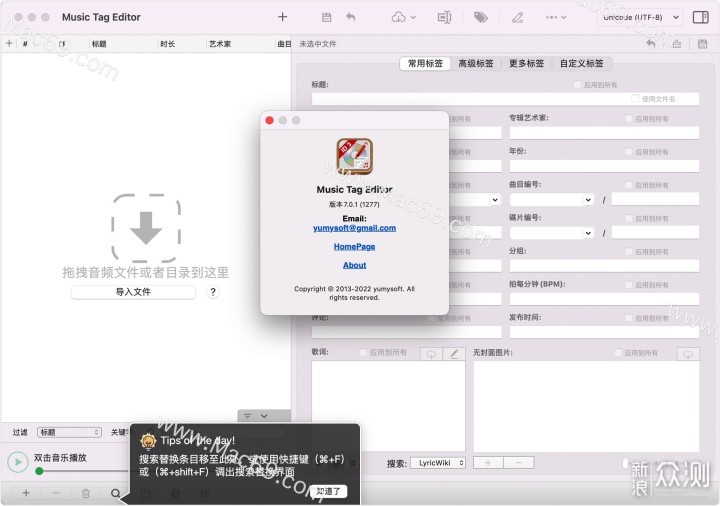
Task: Click the minus icon in bottom-left toolbar
Action: (x=56, y=493)
